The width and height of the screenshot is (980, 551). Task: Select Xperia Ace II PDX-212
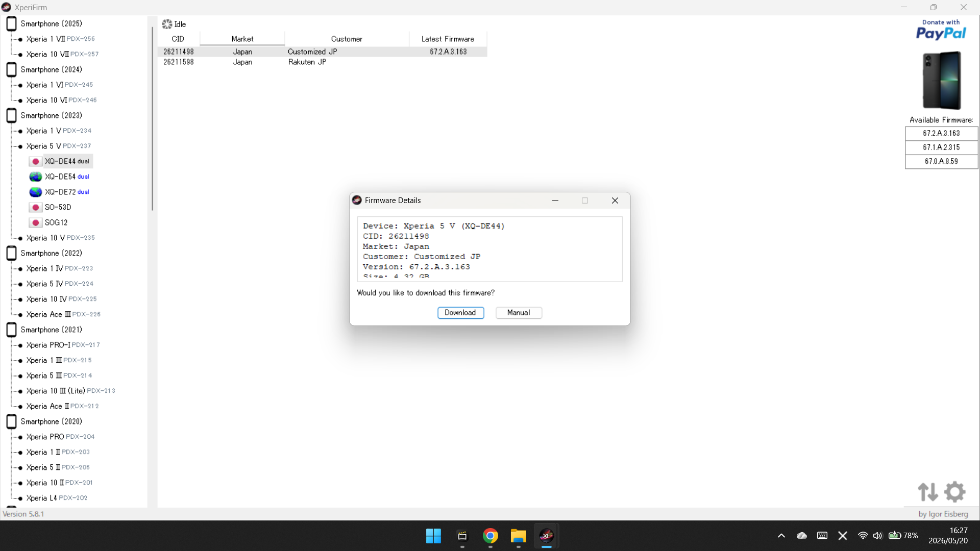(62, 406)
